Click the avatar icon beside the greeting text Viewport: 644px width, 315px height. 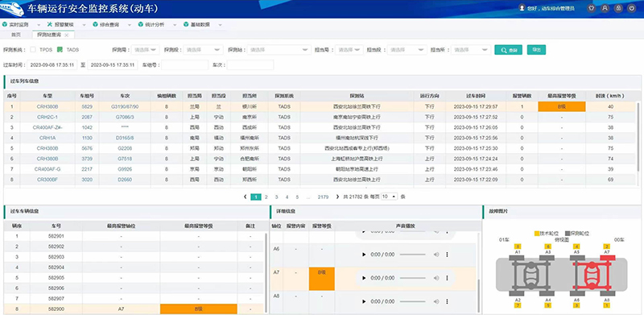(522, 8)
